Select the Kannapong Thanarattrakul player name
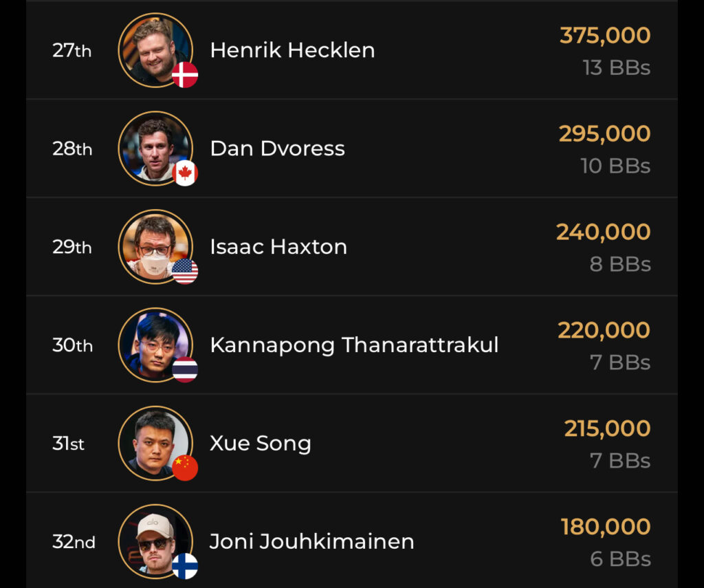 click(354, 345)
